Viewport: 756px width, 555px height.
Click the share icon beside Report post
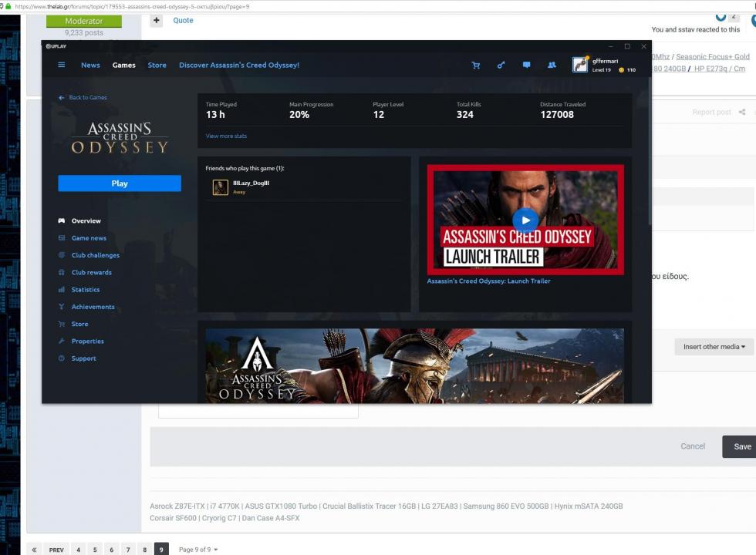coord(742,112)
